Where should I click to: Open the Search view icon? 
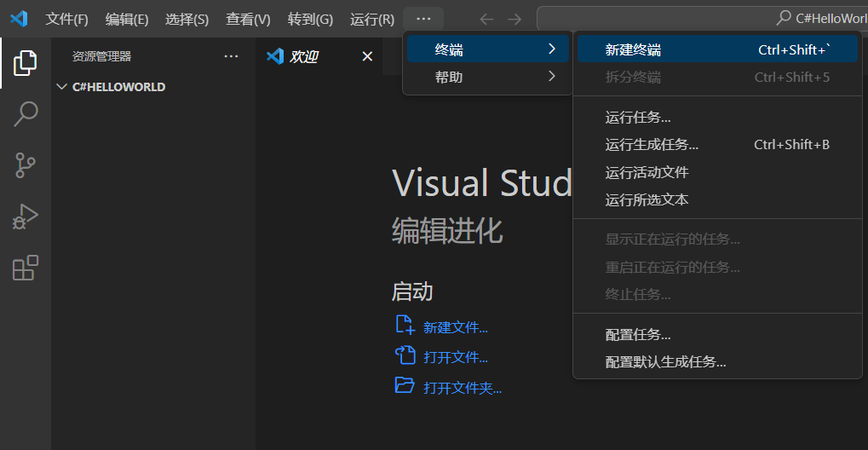point(26,114)
